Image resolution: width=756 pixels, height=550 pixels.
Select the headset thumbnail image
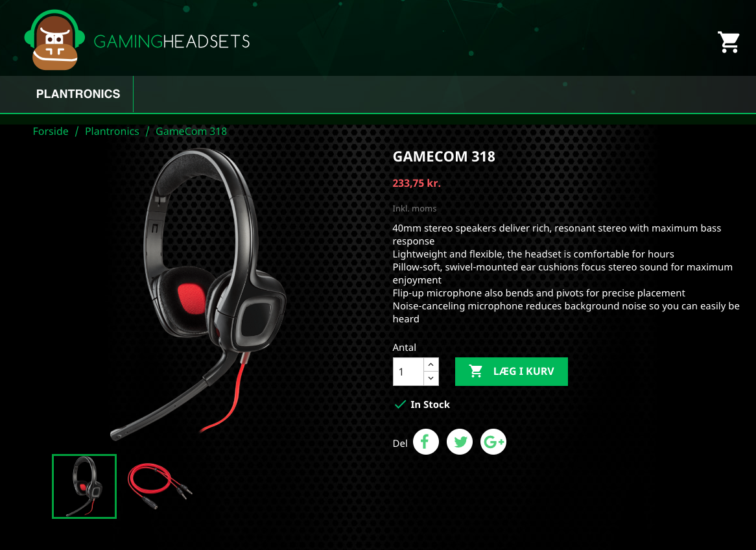coord(84,486)
